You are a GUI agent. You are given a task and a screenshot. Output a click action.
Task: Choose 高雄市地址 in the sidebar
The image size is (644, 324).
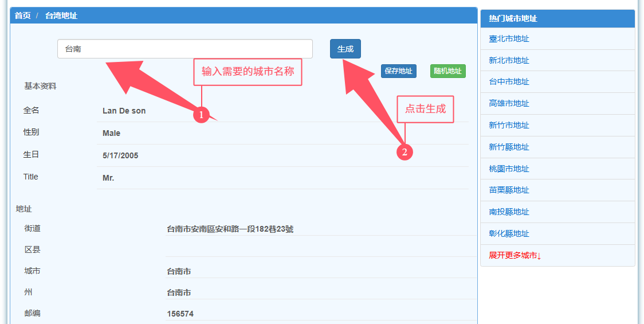point(509,104)
